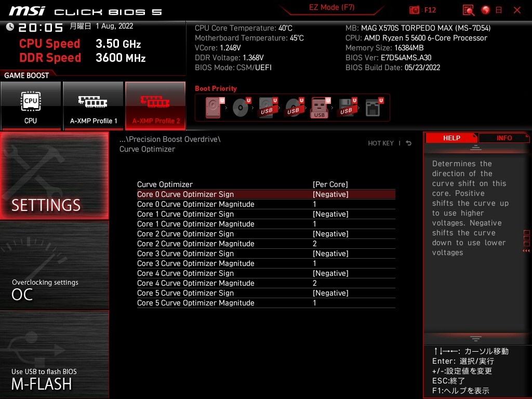Click the clock icon beside the time
The width and height of the screenshot is (532, 399).
coord(10,27)
